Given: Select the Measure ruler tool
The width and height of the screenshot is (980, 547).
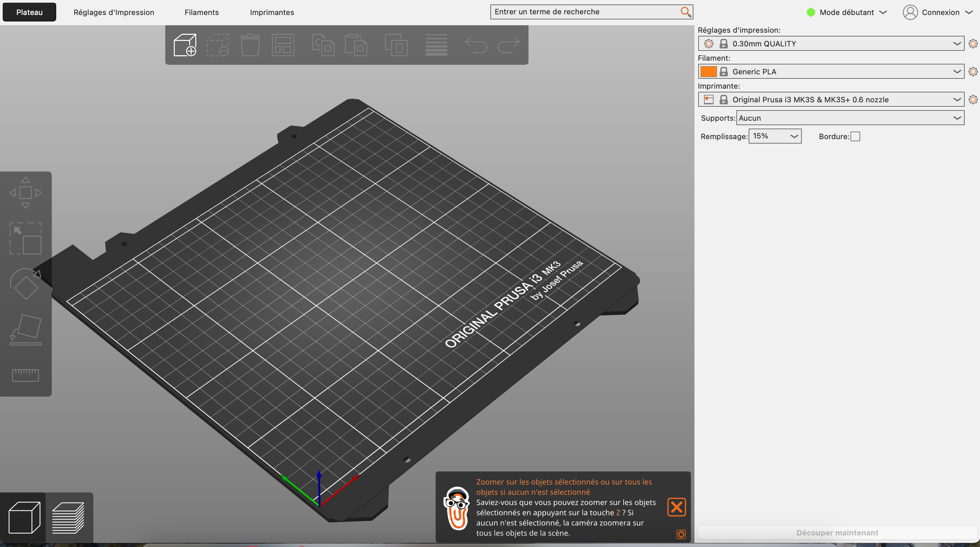Looking at the screenshot, I should click(26, 375).
